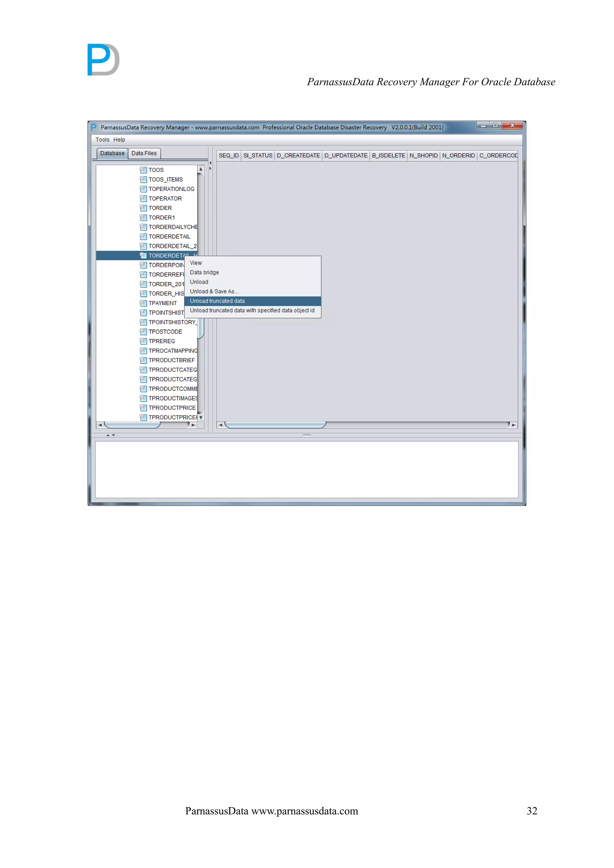614x868 pixels.
Task: Click the table icon beside TPROCATMAPPING
Action: (x=143, y=350)
